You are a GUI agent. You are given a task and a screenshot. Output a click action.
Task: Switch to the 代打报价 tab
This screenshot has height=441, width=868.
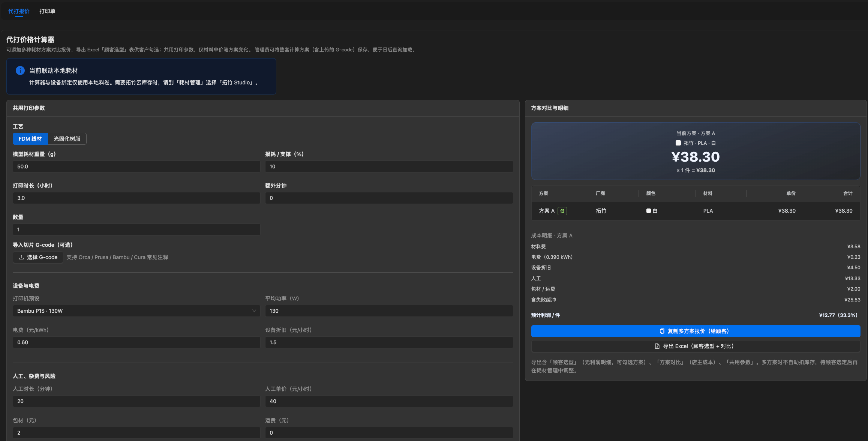coord(19,11)
